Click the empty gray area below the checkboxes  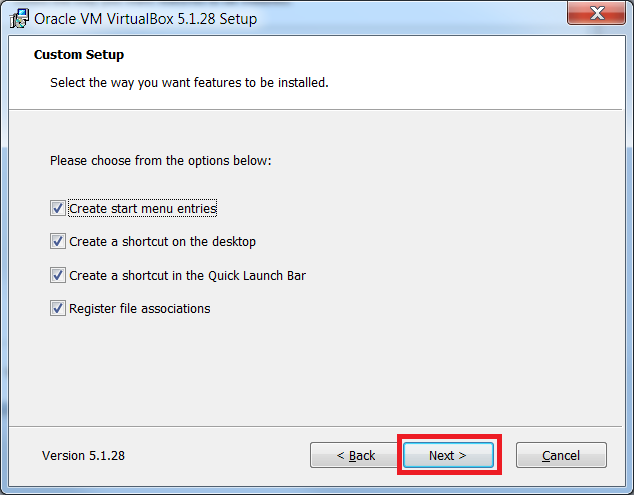click(315, 372)
